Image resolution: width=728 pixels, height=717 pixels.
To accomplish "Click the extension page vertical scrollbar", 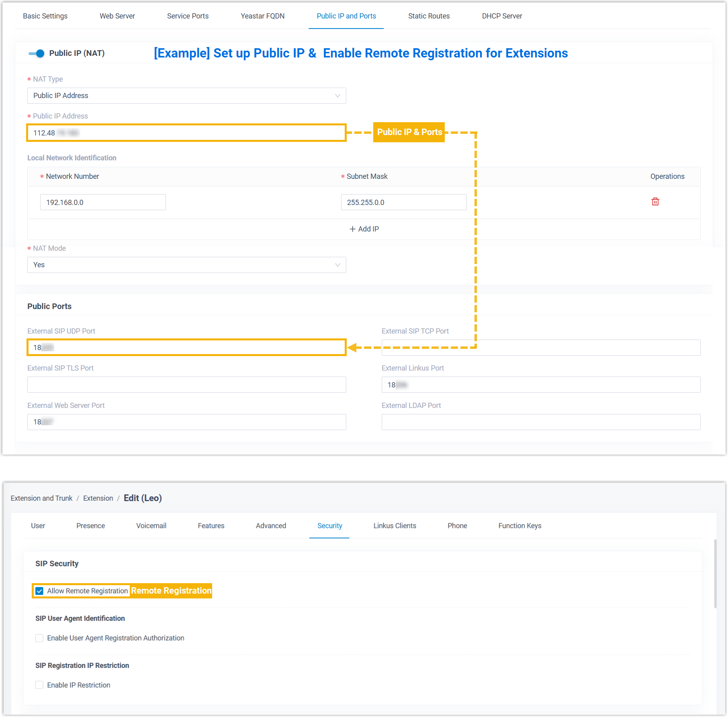I will click(x=715, y=574).
